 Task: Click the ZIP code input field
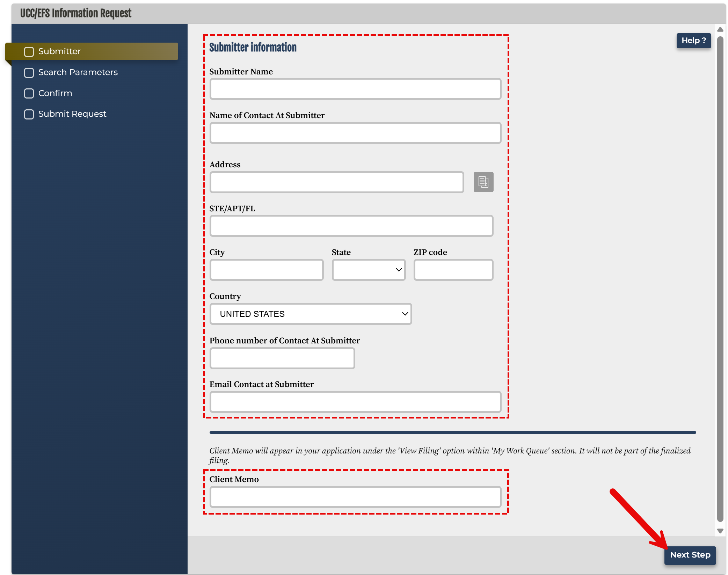point(453,270)
